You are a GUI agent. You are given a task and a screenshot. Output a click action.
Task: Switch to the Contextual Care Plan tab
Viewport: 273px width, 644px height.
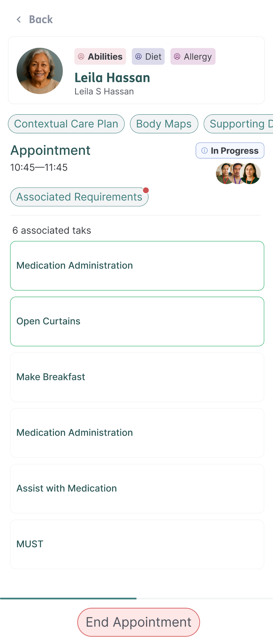coord(66,124)
